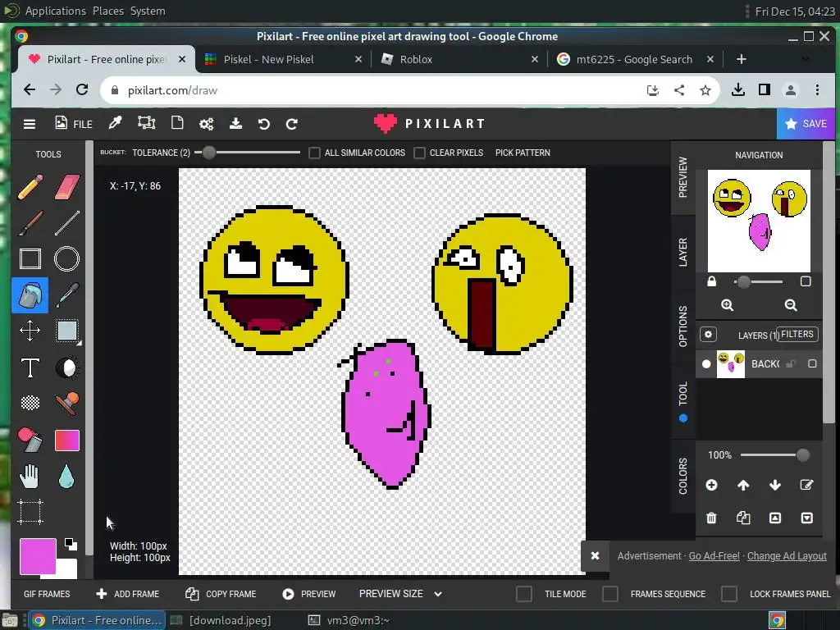Click PICK PATTERN option
This screenshot has height=630, width=840.
coord(523,153)
